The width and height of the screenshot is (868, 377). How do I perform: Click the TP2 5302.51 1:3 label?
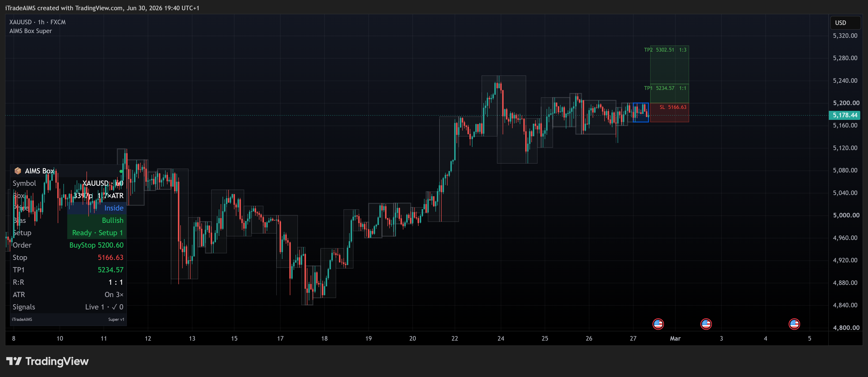pos(665,50)
